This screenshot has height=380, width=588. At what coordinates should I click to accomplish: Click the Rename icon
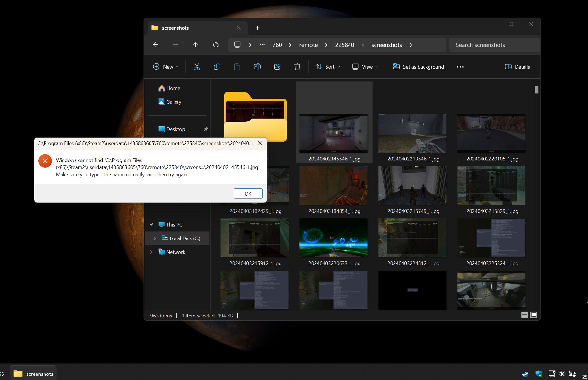257,67
